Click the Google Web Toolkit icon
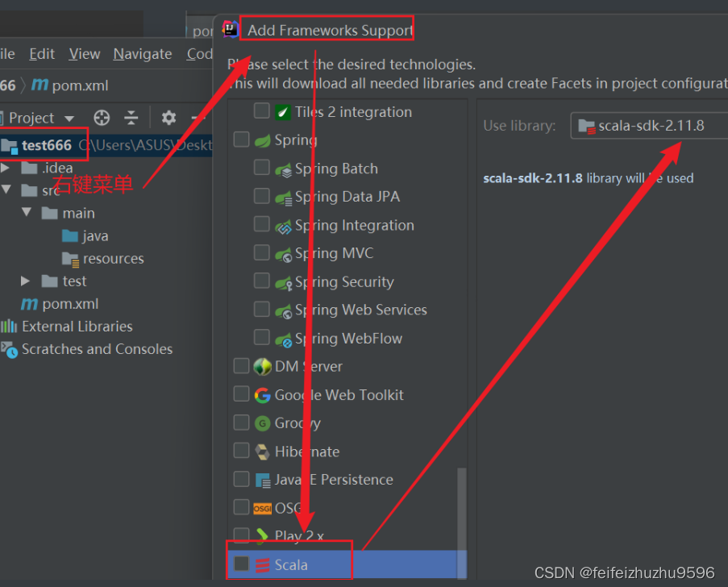This screenshot has height=587, width=728. coord(262,395)
